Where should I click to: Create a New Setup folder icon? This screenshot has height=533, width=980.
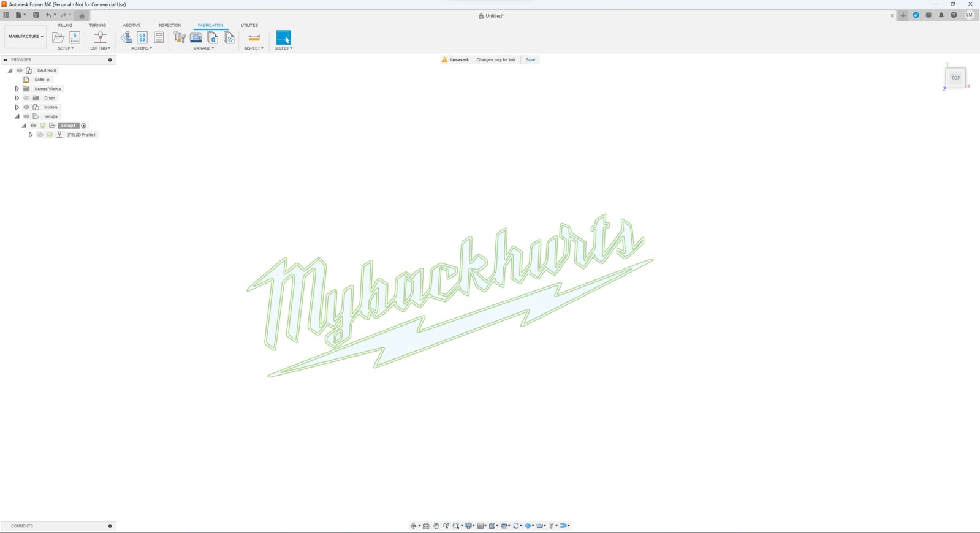tap(58, 38)
